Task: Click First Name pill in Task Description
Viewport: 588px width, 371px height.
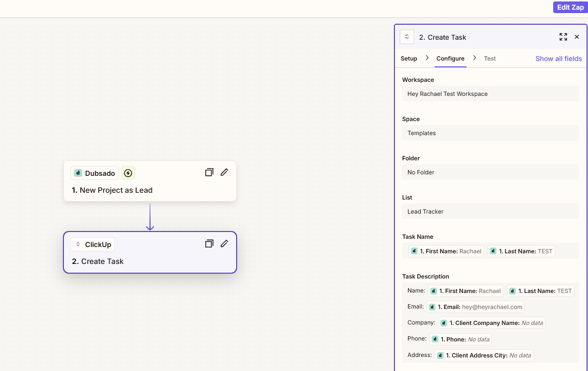Action: coord(466,291)
